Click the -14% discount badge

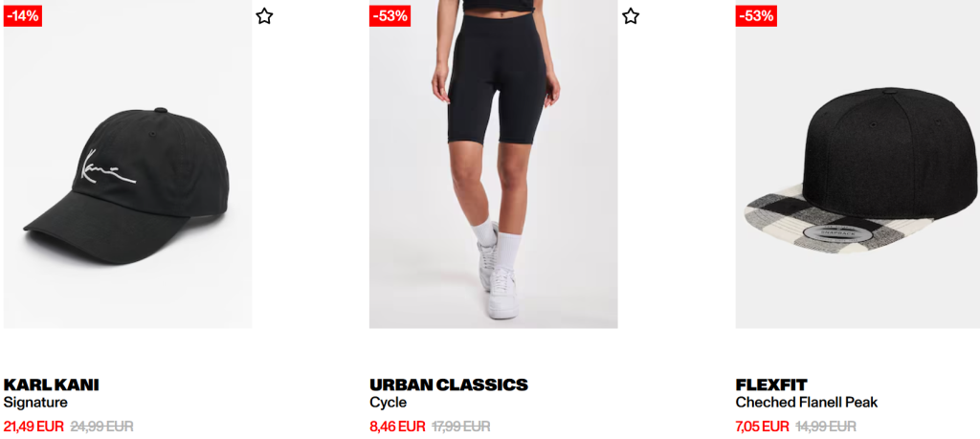(23, 16)
